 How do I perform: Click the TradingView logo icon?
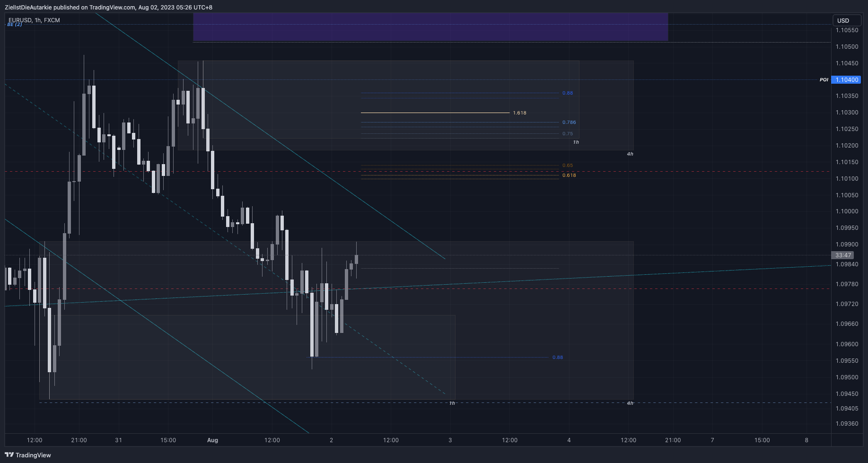9,455
